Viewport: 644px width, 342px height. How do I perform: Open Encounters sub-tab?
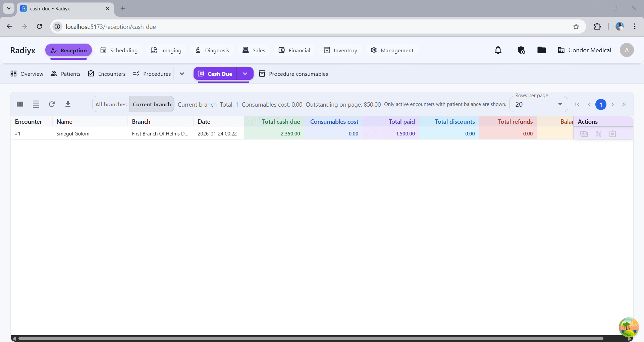107,74
